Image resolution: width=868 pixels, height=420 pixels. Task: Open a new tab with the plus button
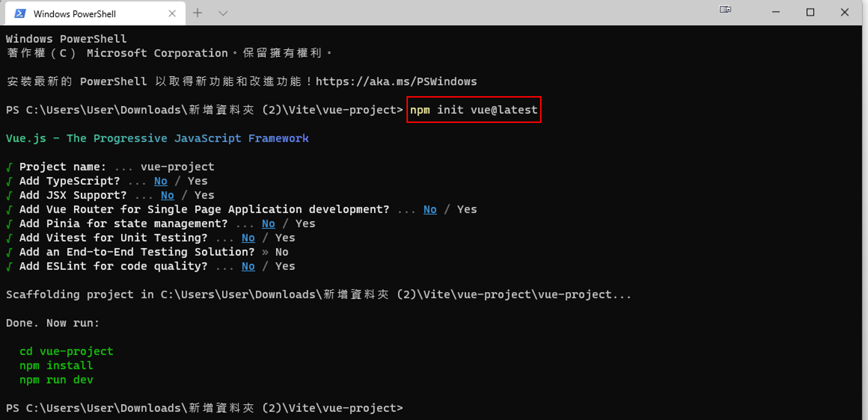pos(197,13)
